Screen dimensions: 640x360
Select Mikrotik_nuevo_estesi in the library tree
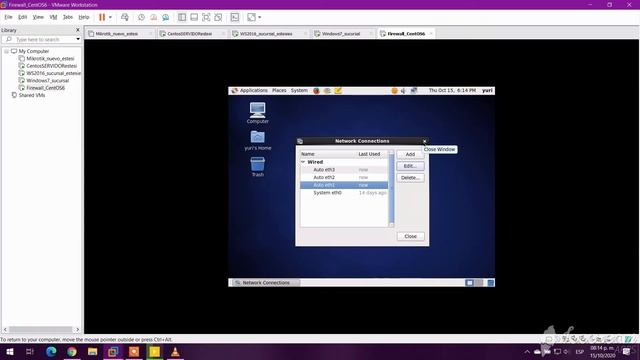tap(50, 59)
